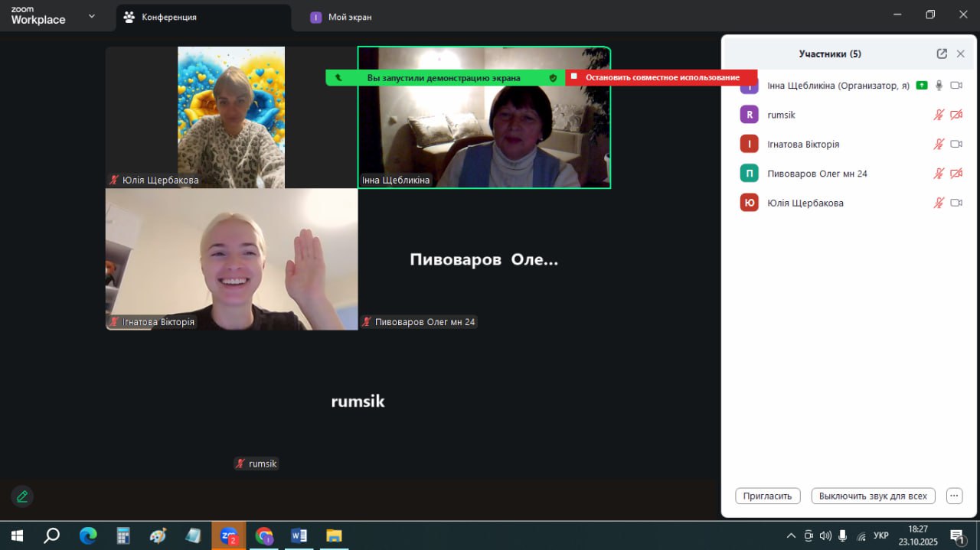Viewport: 980px width, 550px height.
Task: Open Word from the taskbar
Action: [x=299, y=535]
